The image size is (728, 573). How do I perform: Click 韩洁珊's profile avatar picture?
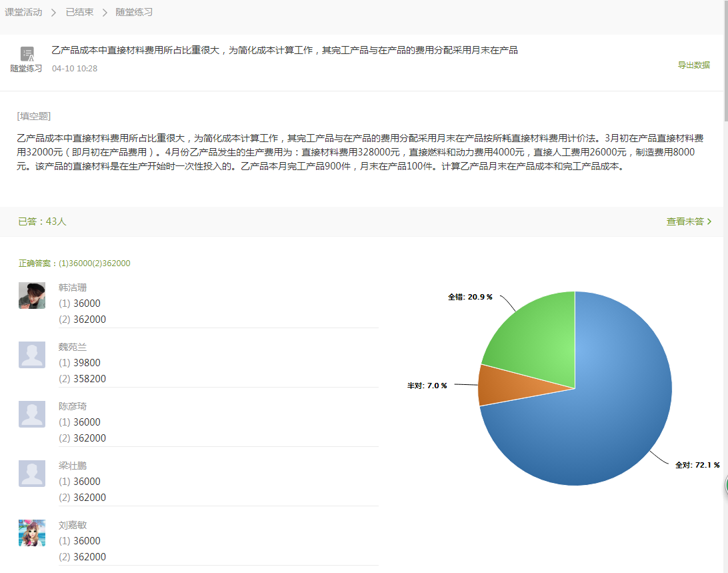31,295
